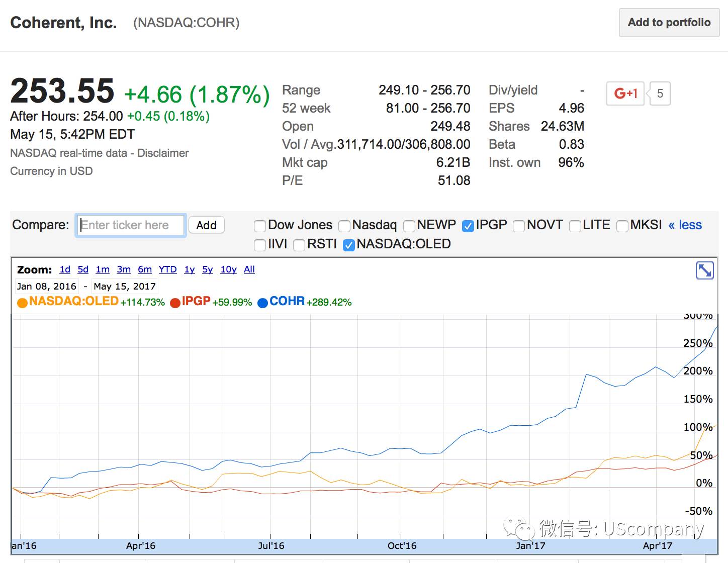Tick the NOVT comparison checkbox
Screen dimensions: 728x563
pos(519,226)
